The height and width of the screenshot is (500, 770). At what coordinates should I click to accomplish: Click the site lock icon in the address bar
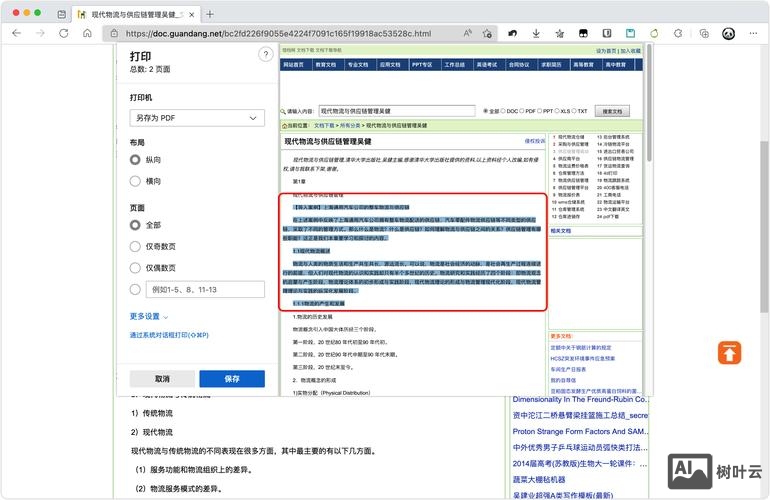(114, 33)
